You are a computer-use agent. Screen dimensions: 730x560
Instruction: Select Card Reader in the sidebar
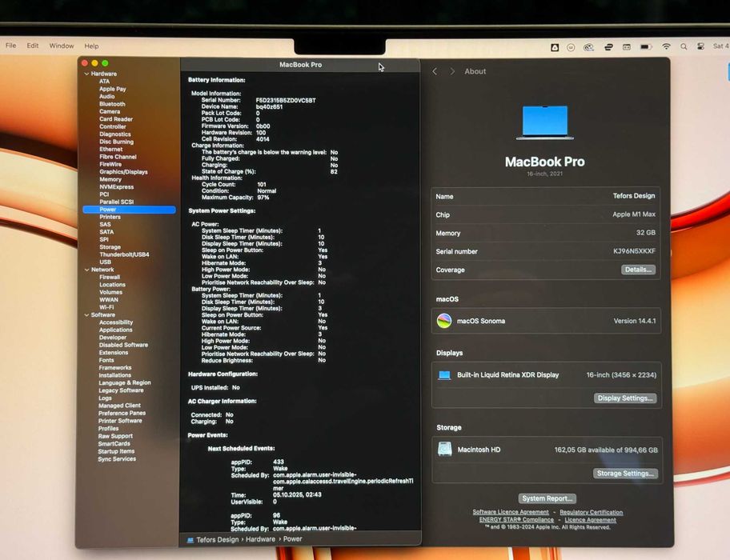(x=116, y=119)
